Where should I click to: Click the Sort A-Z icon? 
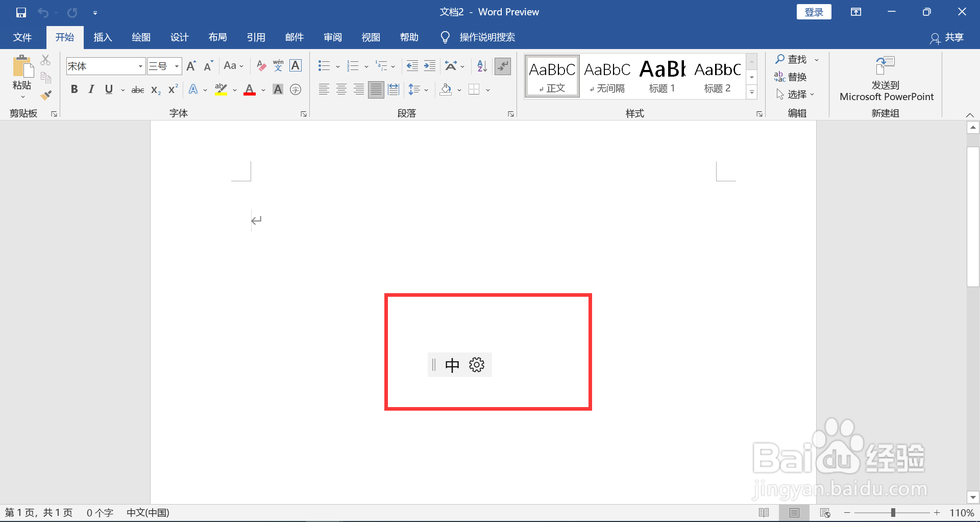(x=482, y=66)
